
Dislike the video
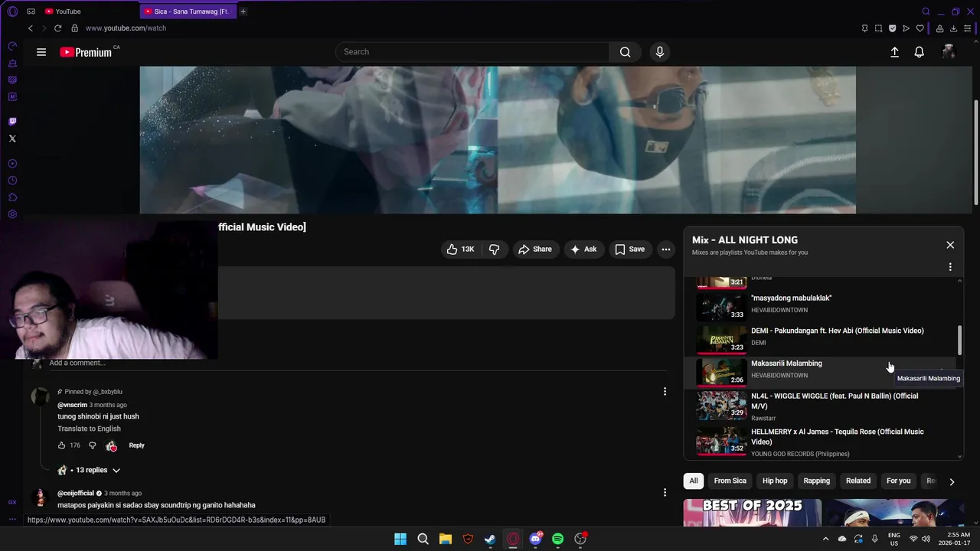(495, 249)
